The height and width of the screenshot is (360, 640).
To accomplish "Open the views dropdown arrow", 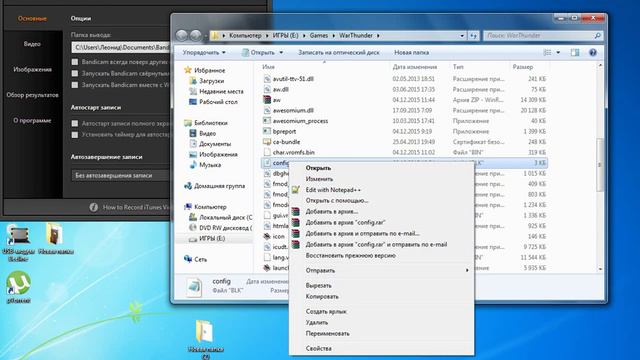I will pyautogui.click(x=558, y=52).
